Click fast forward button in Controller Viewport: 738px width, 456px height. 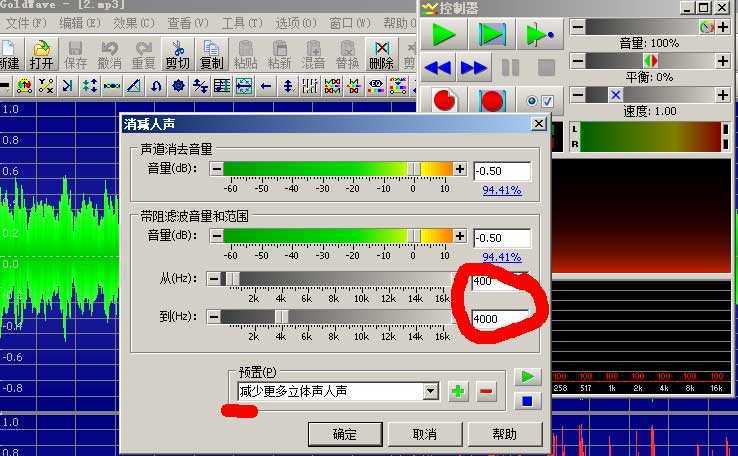pos(473,68)
